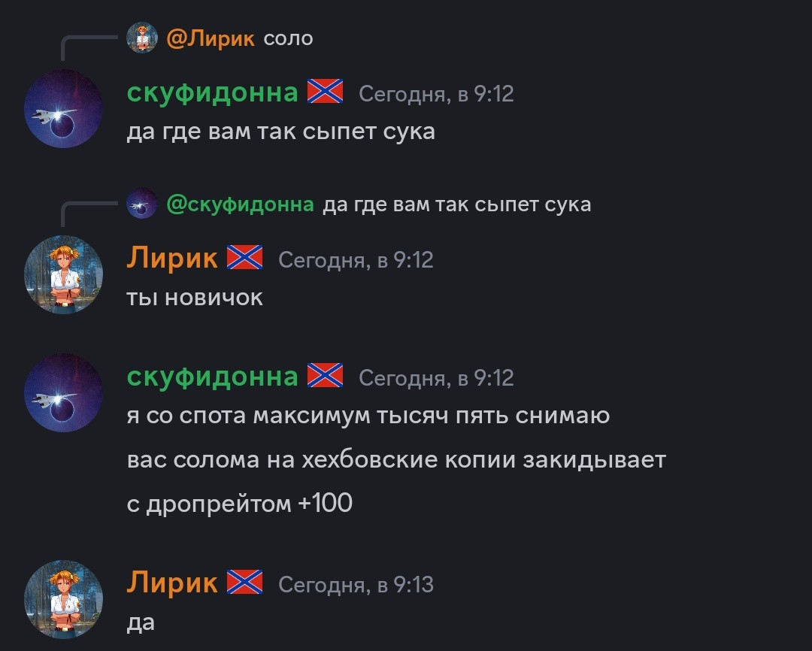Click username Лирик above 'ты новичок'
The height and width of the screenshot is (651, 812).
[172, 258]
